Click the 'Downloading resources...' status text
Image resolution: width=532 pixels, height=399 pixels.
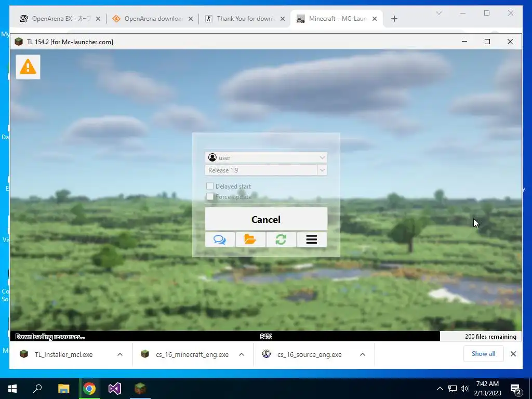[x=50, y=337]
